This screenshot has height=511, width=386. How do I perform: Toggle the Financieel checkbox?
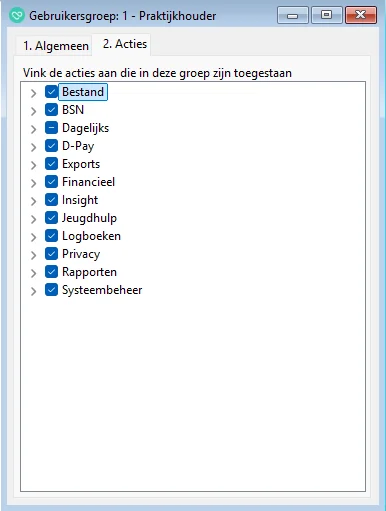pyautogui.click(x=51, y=182)
